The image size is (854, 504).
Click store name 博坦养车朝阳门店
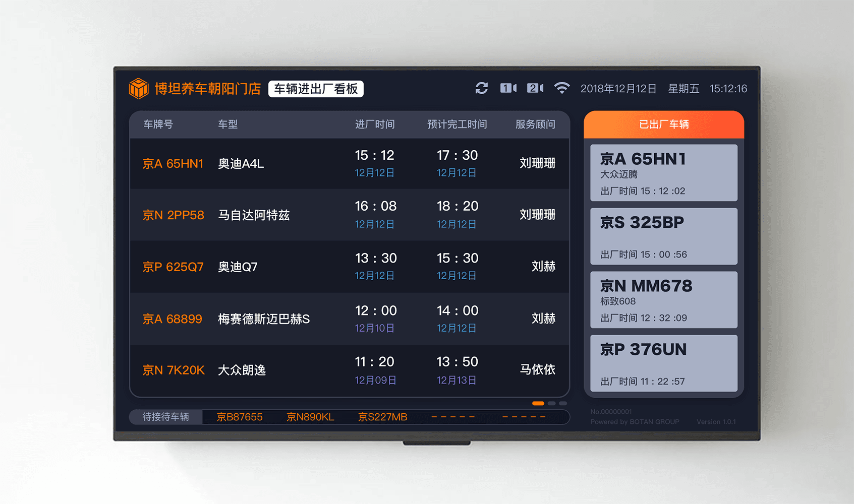pyautogui.click(x=207, y=89)
